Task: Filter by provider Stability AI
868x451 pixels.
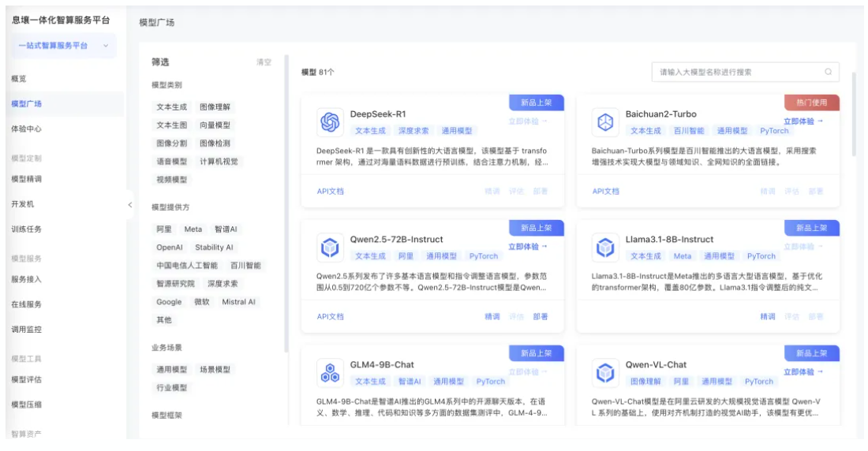Action: [214, 248]
